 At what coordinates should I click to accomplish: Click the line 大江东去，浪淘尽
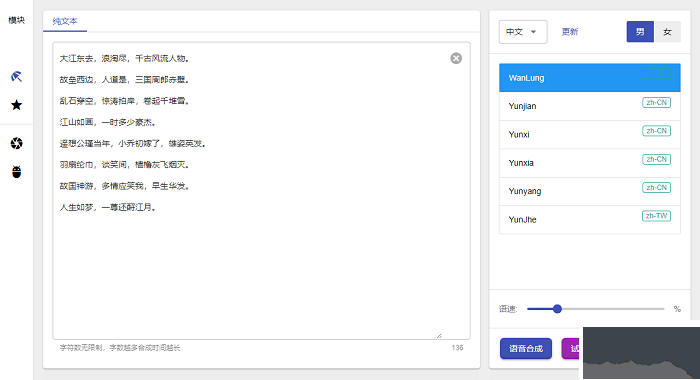(x=125, y=58)
